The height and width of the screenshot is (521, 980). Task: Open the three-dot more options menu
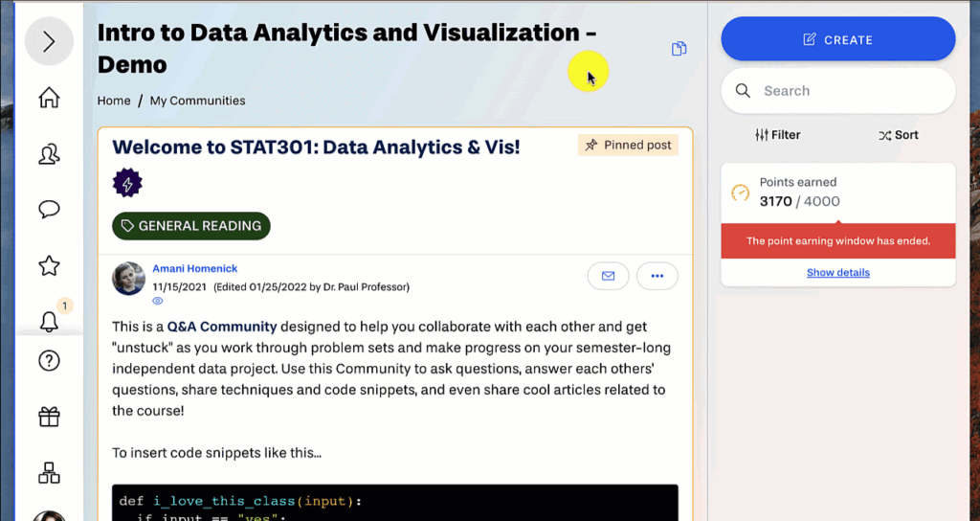point(657,276)
